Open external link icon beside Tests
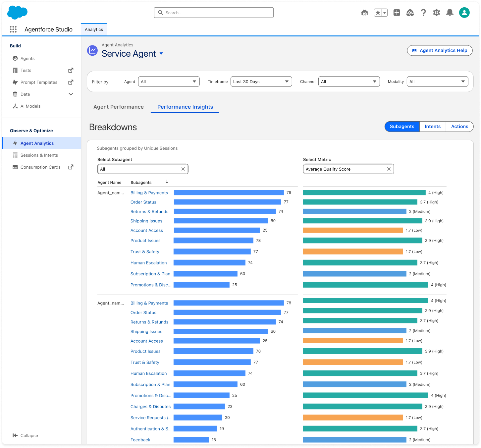 coord(71,70)
